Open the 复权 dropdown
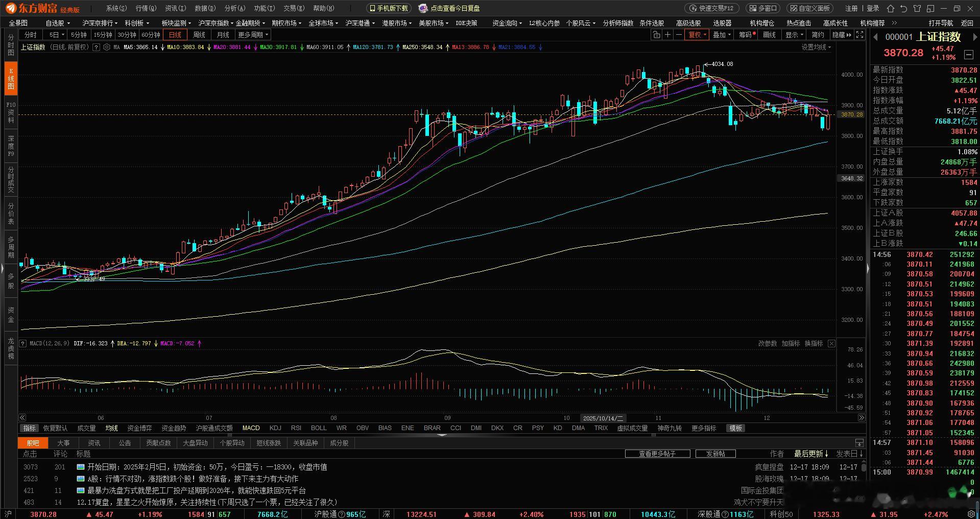 click(x=698, y=35)
